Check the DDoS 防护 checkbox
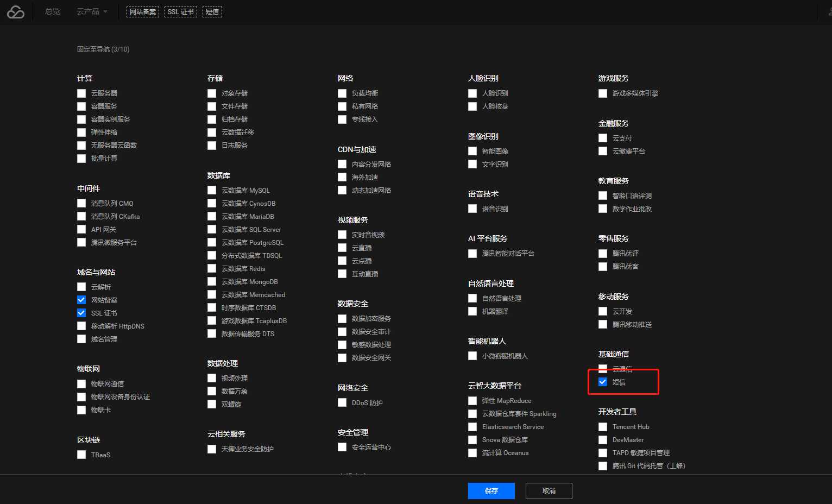Screen dimensions: 832x504 (x=342, y=402)
